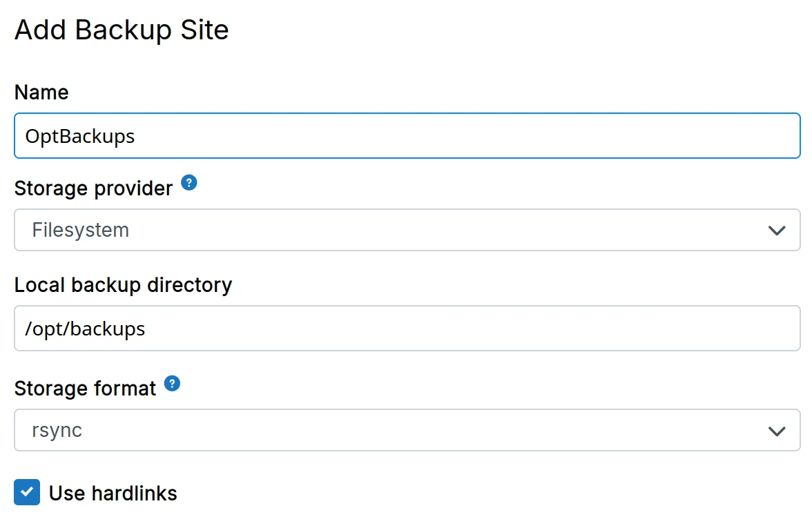812x517 pixels.
Task: Click the 'Local backup directory' label
Action: [x=123, y=285]
